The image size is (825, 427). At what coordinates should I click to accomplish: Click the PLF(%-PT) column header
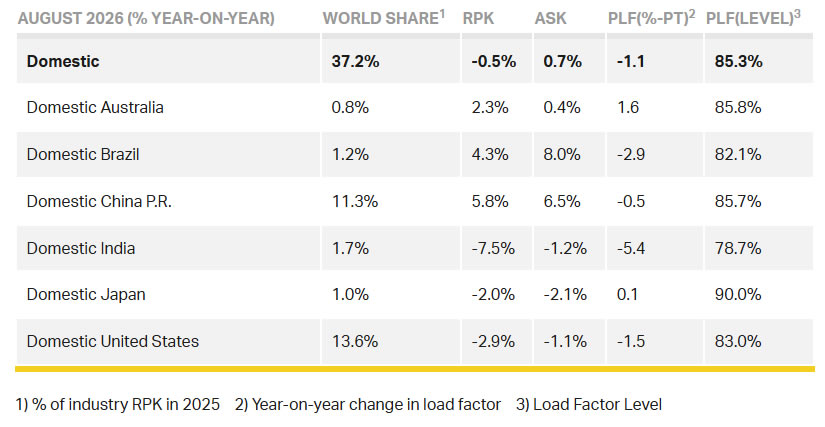click(x=651, y=18)
